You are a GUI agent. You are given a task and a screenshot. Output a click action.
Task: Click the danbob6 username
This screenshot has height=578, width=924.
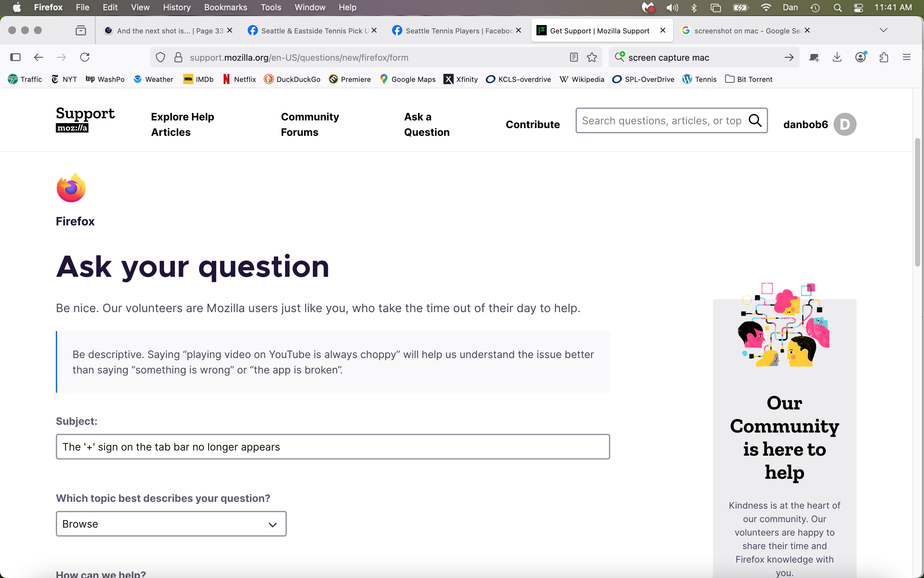click(x=806, y=124)
